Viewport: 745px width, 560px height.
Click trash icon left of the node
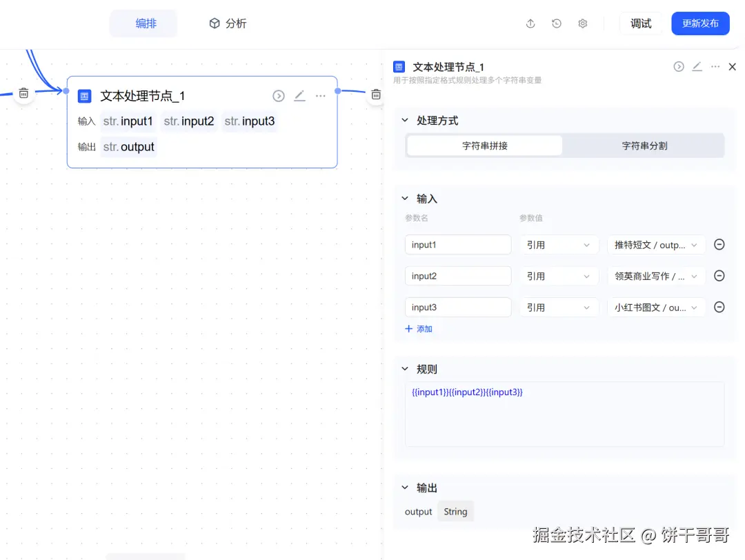point(23,93)
